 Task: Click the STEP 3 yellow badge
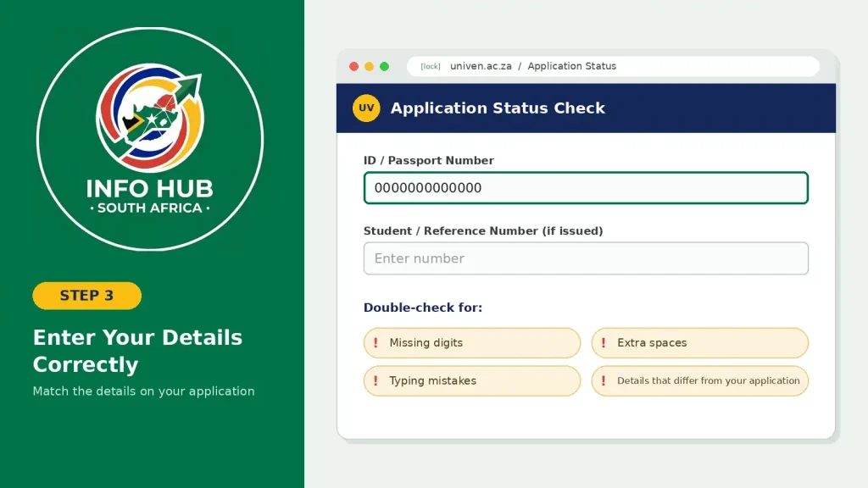coord(87,296)
